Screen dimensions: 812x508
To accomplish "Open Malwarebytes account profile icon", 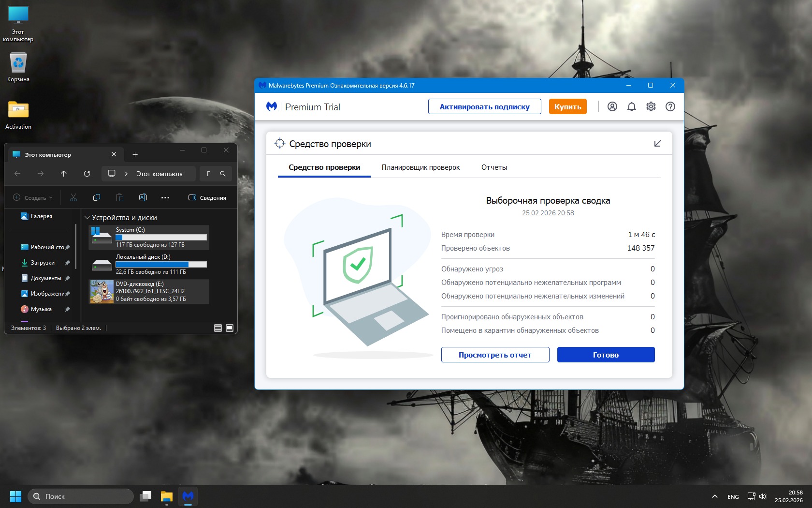I will pyautogui.click(x=612, y=107).
